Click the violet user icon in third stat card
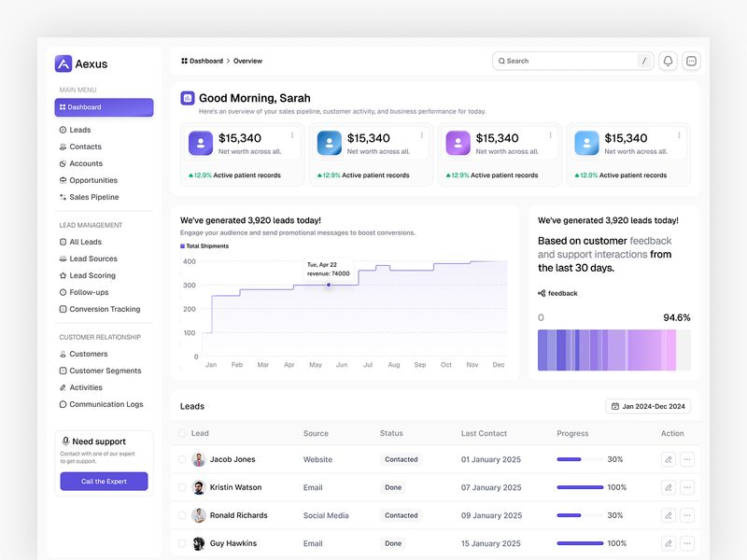This screenshot has height=560, width=747. tap(458, 143)
